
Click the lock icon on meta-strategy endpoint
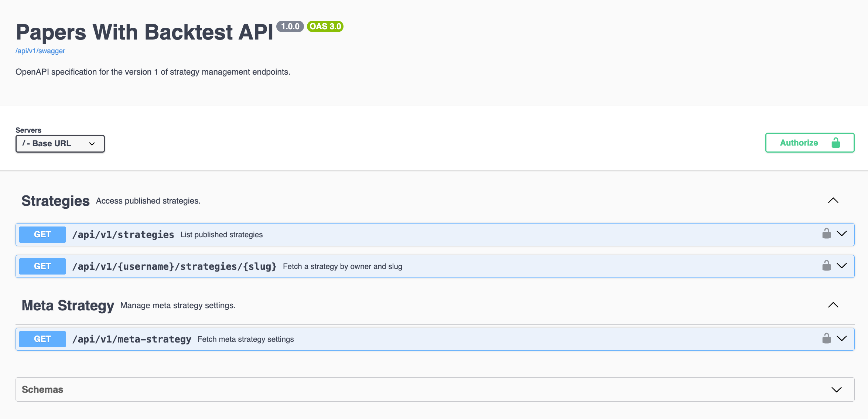tap(826, 338)
